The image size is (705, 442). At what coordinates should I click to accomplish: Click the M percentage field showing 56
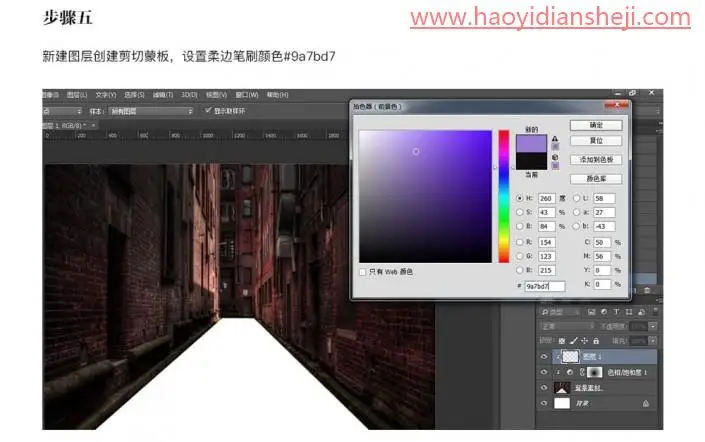tap(602, 256)
